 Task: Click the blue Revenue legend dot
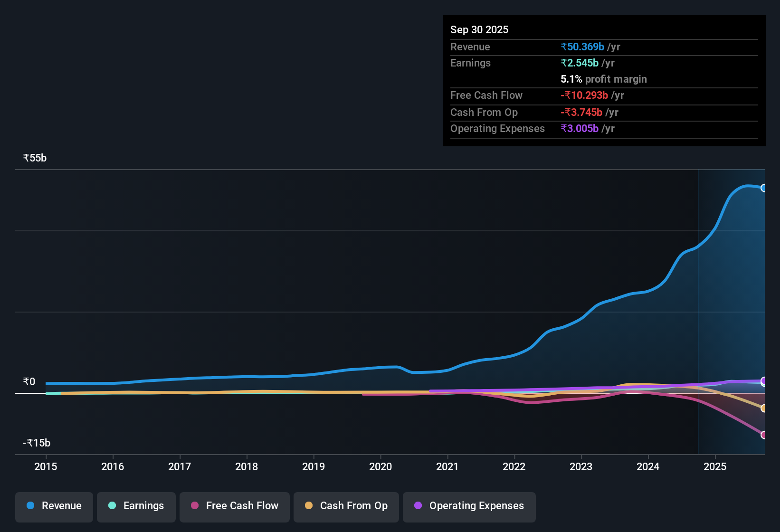[x=30, y=506]
